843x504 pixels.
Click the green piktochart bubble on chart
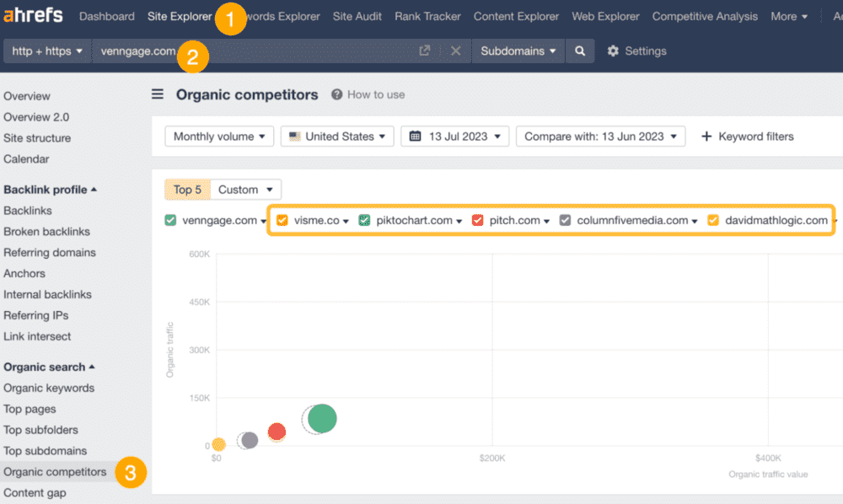[322, 419]
